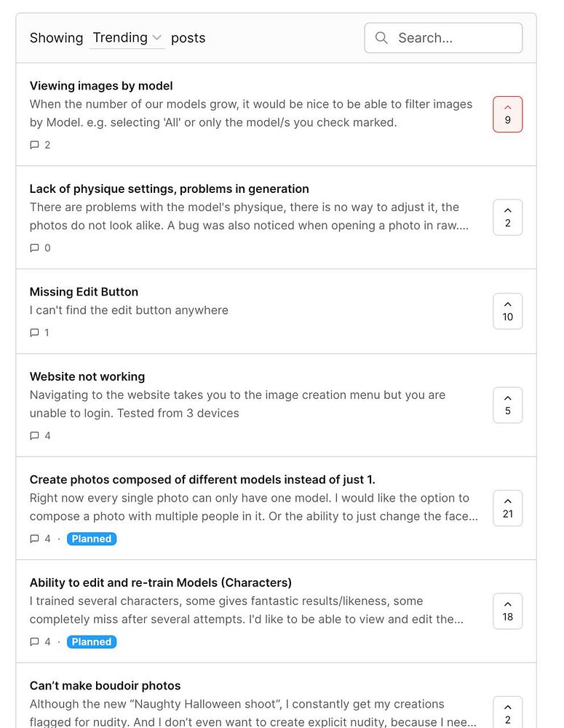Upvote the boudoir photos post
Viewport: 564px width, 728px height.
point(507,713)
